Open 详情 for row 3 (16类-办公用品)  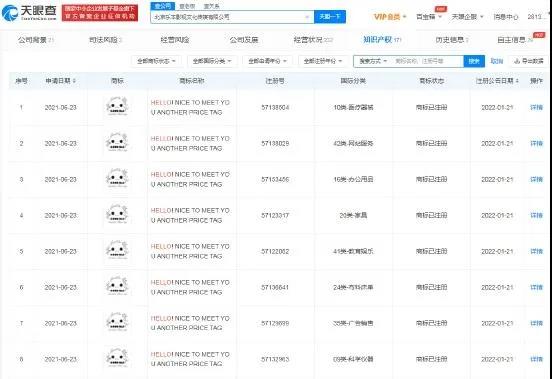pos(537,179)
